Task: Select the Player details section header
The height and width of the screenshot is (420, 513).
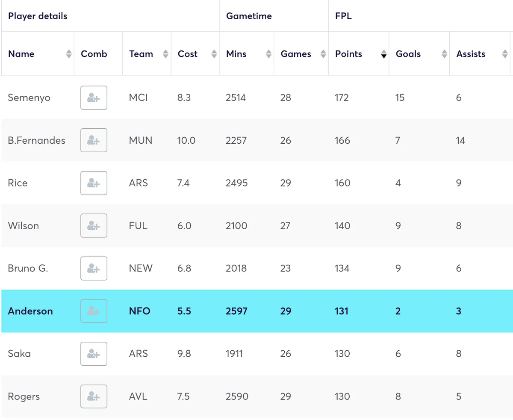Action: pyautogui.click(x=38, y=16)
